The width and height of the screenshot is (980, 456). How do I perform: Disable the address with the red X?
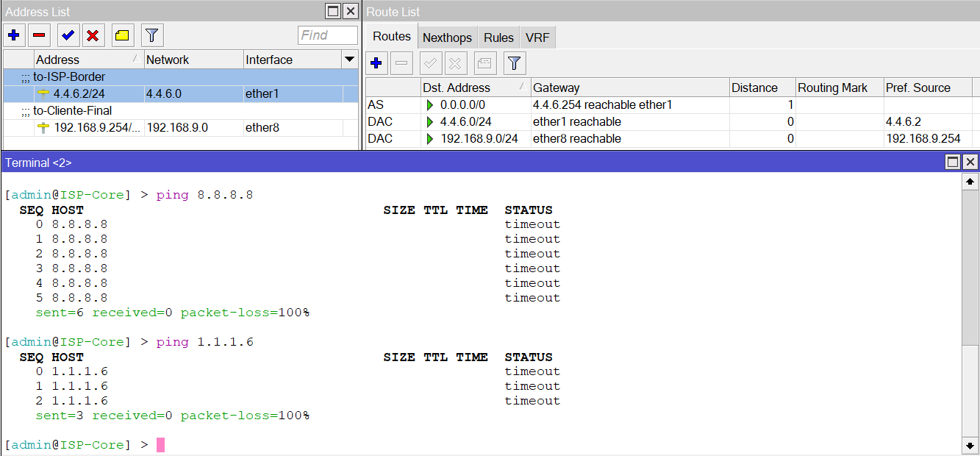click(93, 35)
